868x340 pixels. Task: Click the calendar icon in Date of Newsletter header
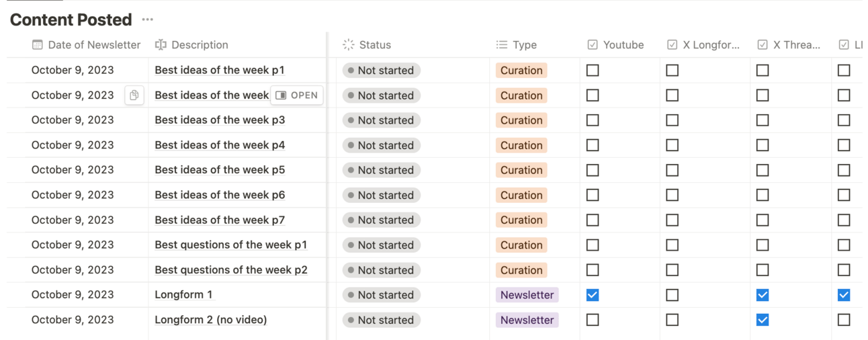click(38, 45)
